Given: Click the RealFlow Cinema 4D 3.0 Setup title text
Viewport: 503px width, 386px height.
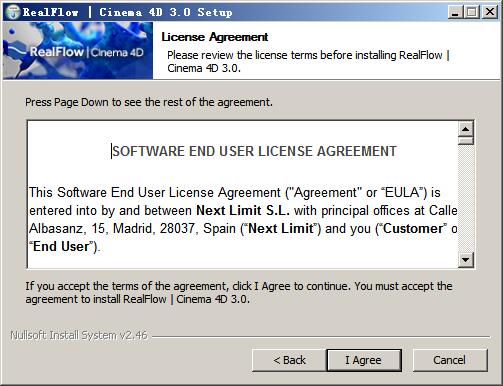Looking at the screenshot, I should point(127,12).
